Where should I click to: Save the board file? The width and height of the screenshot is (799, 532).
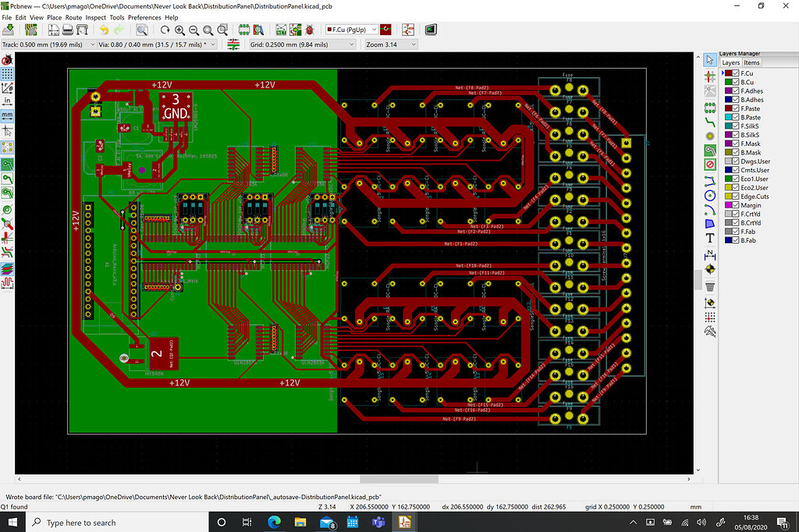pos(8,30)
